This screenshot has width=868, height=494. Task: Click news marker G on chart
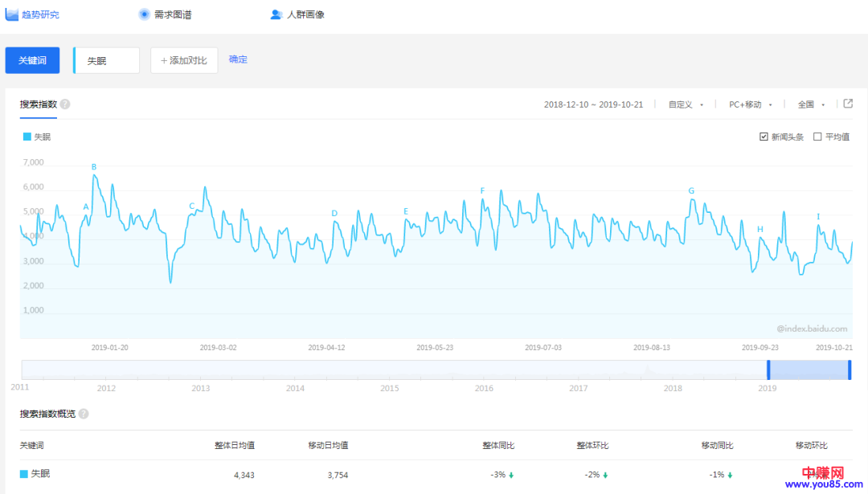(691, 191)
